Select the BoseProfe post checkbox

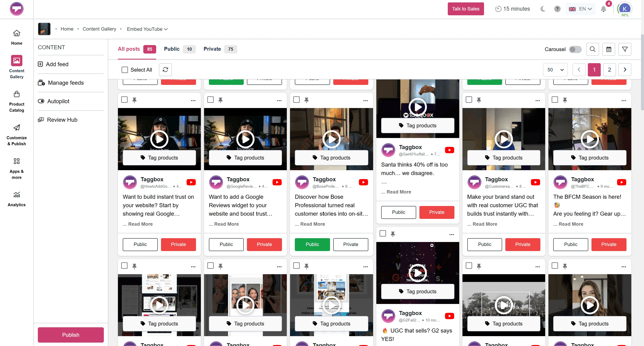[296, 100]
